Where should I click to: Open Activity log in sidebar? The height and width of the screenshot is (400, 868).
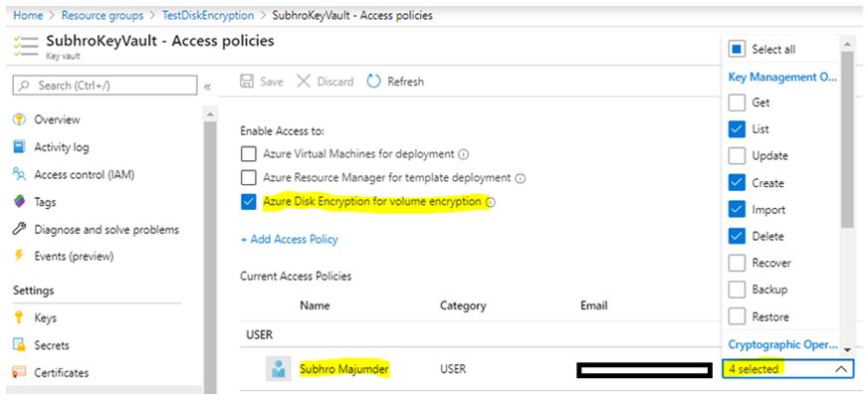point(61,147)
